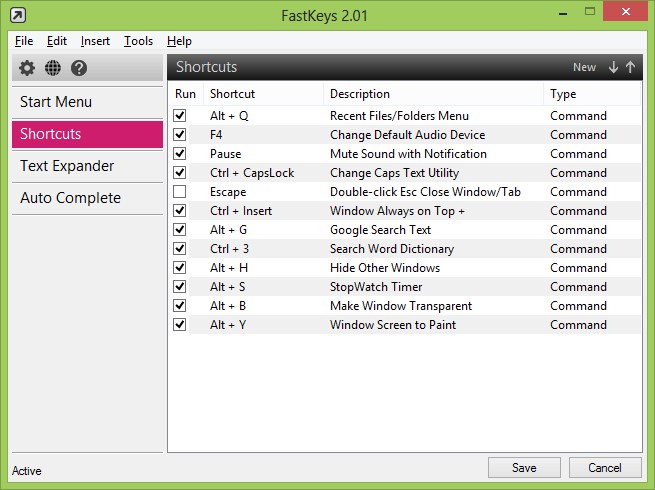The image size is (655, 490).
Task: Open the Help menu
Action: 179,41
